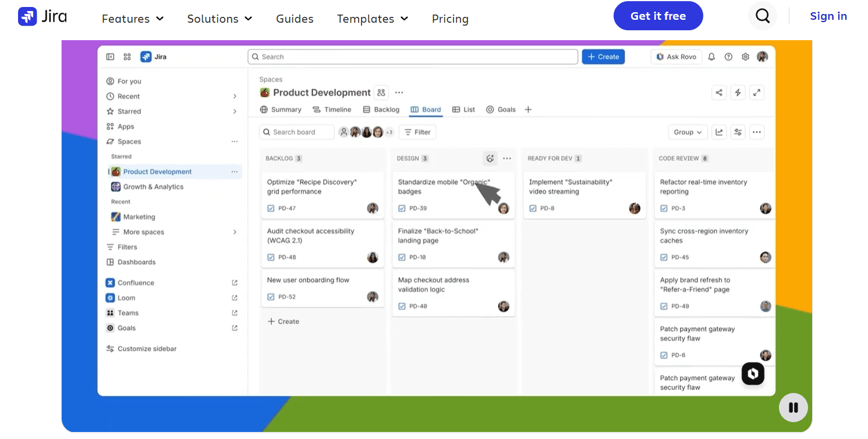Viewport: 868px width, 439px height.
Task: Open the board insights chart icon
Action: 720,132
